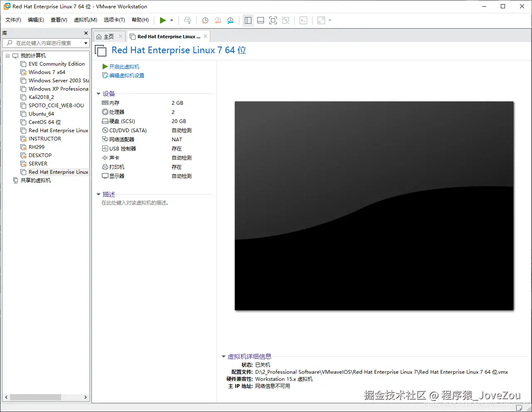Click the library horizontal scrollbar right arrow
Screen dimensions: 532x412
point(86,397)
